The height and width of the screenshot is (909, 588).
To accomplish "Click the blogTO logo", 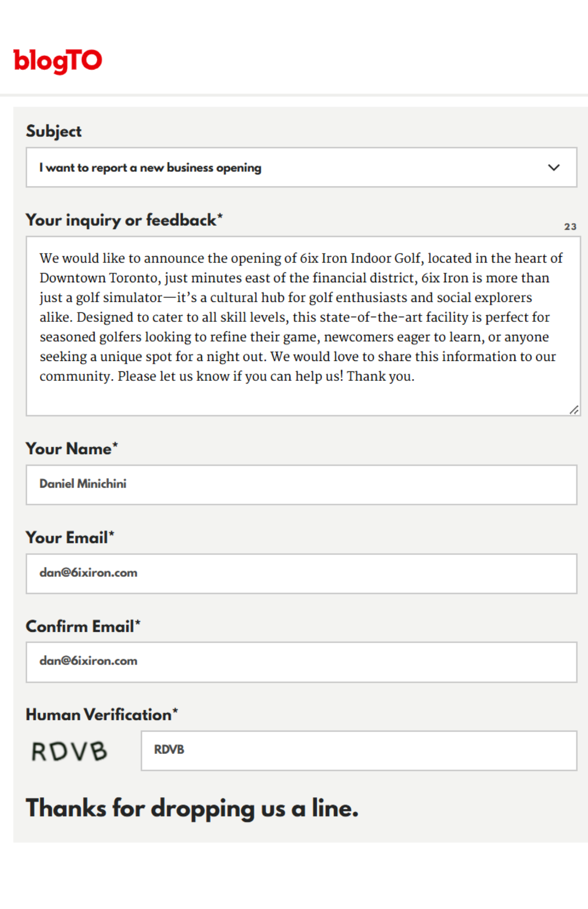I will (58, 61).
